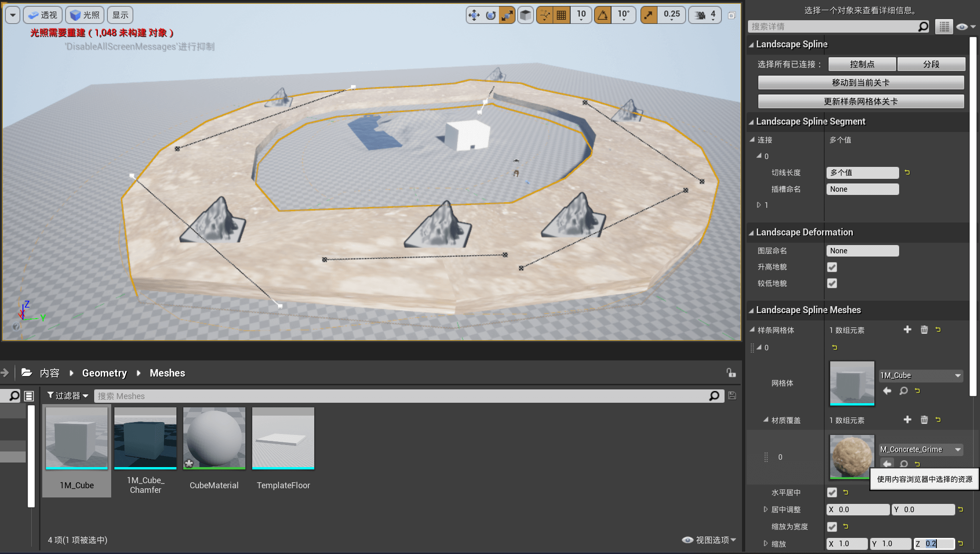The height and width of the screenshot is (554, 980).
Task: Delete all material override elements
Action: pos(924,420)
